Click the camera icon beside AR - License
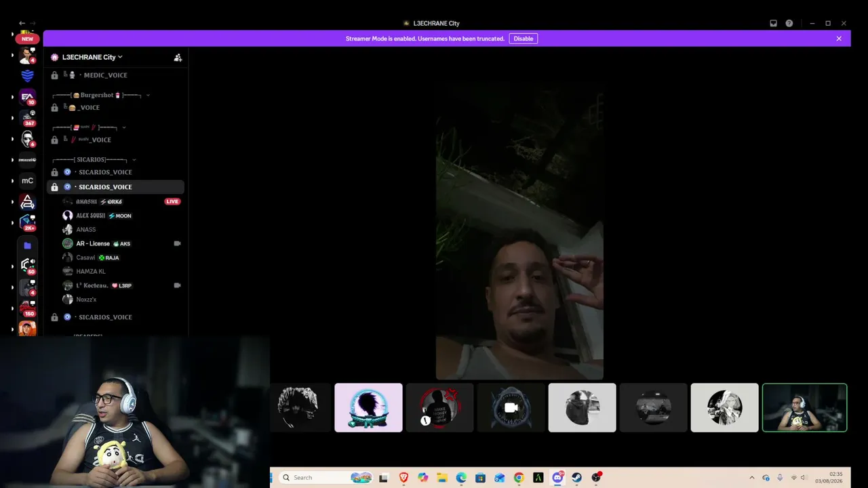This screenshot has width=868, height=488. (x=177, y=243)
